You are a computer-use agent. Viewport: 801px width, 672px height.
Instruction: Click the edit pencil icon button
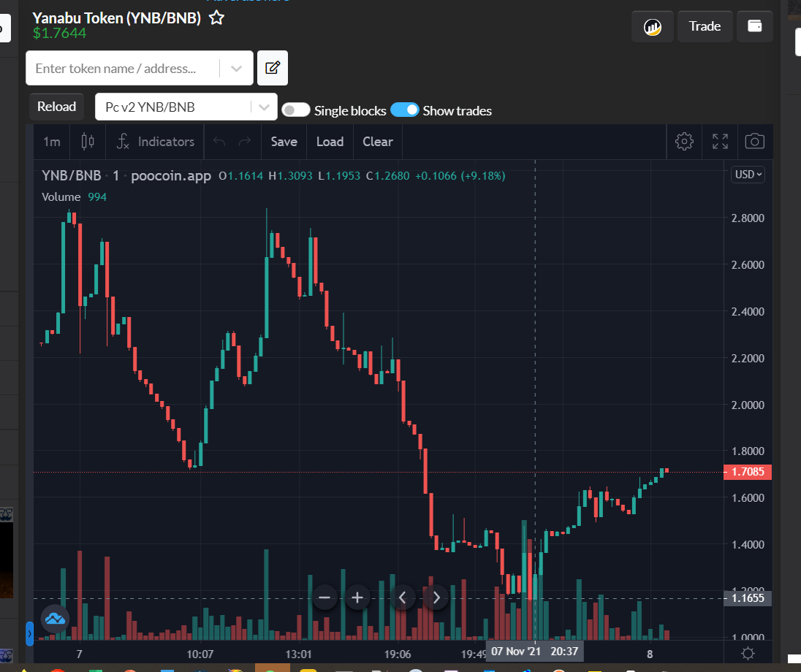coord(273,68)
